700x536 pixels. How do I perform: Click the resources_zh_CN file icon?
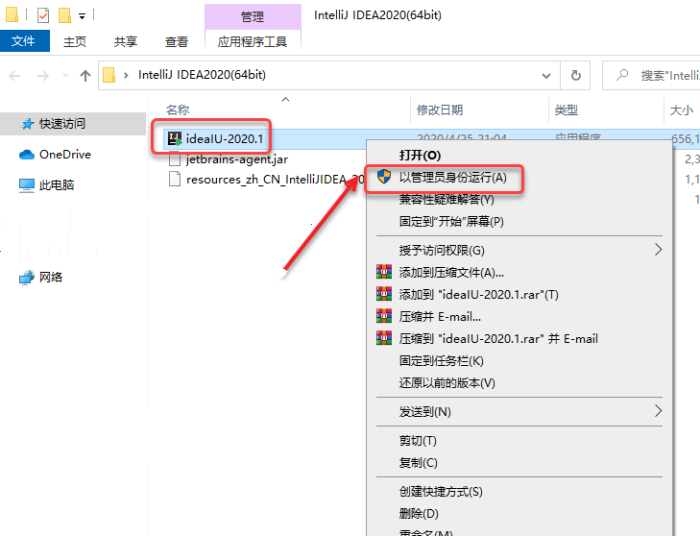coord(175,179)
